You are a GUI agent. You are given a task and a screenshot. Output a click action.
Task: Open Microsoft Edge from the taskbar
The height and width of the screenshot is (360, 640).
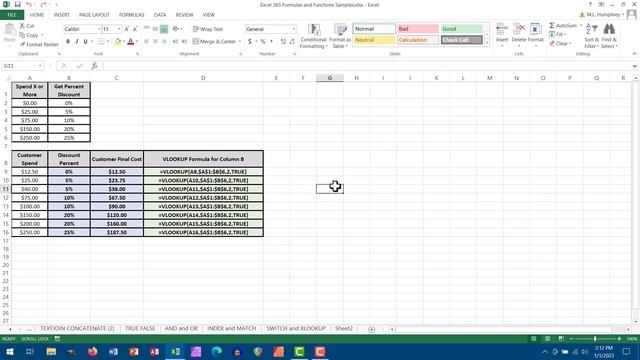(216, 351)
